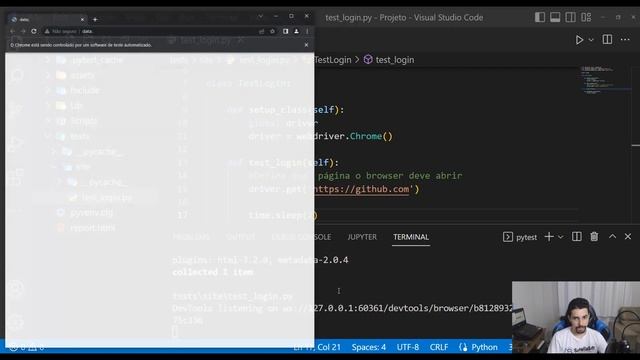
Task: Close the data: Chrome tab
Action: (82, 19)
